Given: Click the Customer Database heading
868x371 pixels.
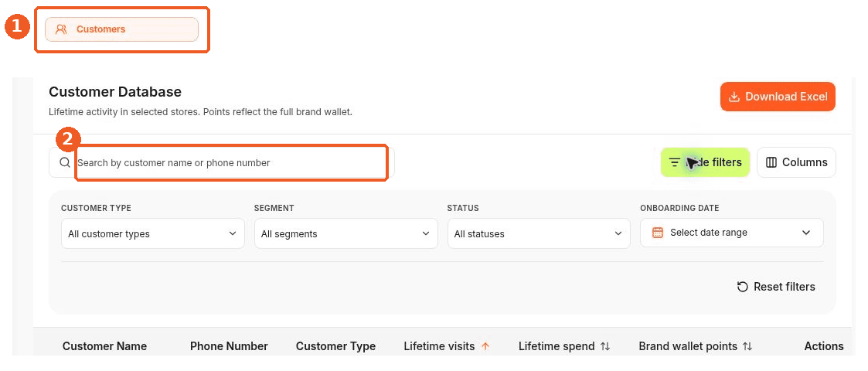Looking at the screenshot, I should tap(115, 91).
